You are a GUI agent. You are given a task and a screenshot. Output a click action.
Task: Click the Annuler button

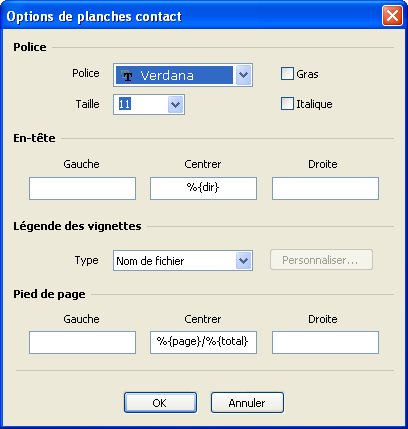click(247, 403)
